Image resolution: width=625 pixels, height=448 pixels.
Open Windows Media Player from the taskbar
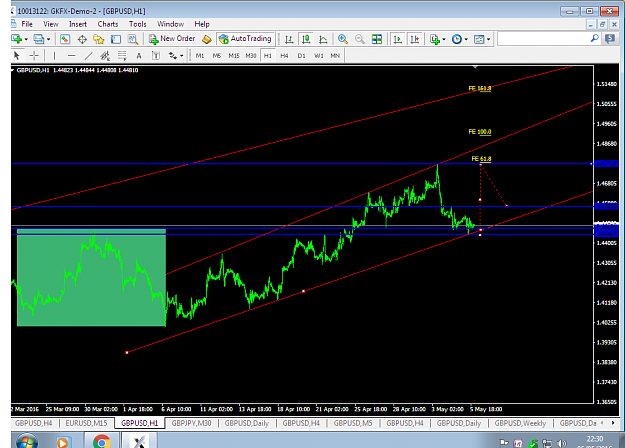click(x=62, y=442)
